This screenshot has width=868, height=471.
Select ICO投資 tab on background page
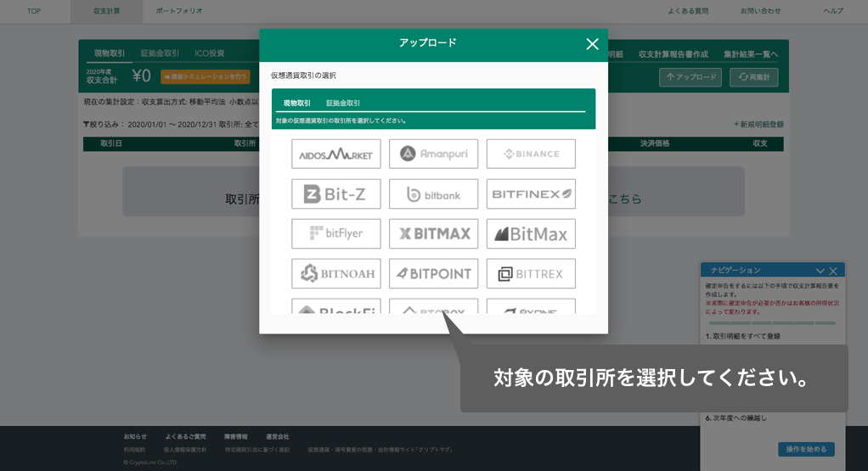pyautogui.click(x=209, y=53)
